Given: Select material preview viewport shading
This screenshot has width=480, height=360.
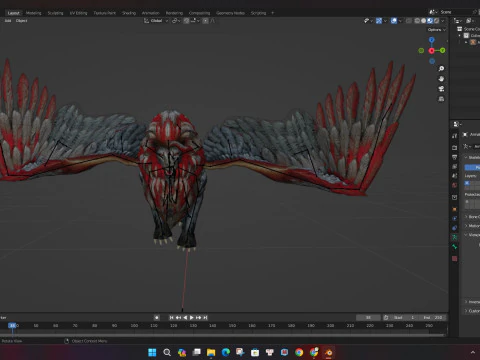Looking at the screenshot, I should click(430, 21).
